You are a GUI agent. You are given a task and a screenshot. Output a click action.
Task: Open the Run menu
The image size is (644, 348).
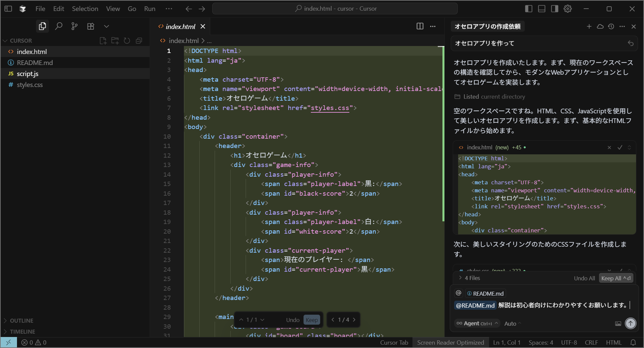tap(150, 9)
